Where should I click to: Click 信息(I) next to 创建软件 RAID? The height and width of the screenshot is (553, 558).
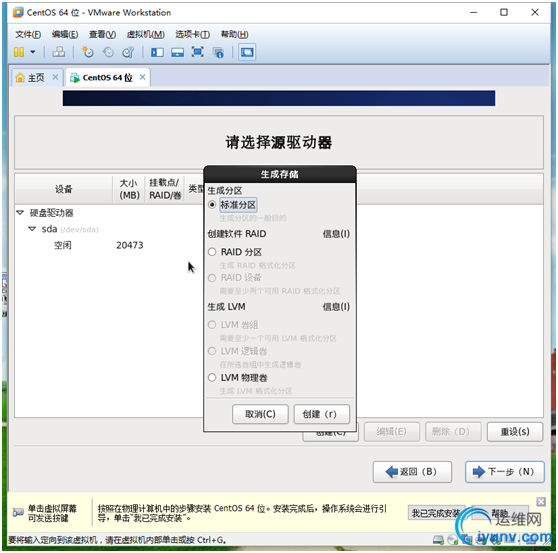(x=336, y=234)
